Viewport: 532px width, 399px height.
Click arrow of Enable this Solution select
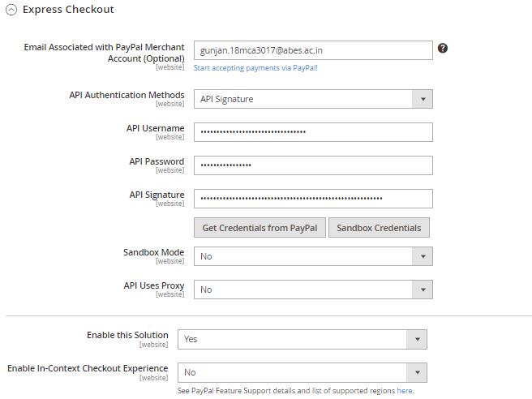pyautogui.click(x=417, y=339)
